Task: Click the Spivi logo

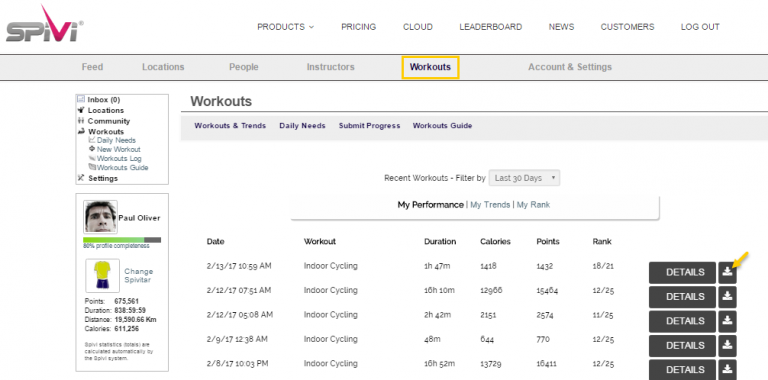Action: [x=45, y=24]
